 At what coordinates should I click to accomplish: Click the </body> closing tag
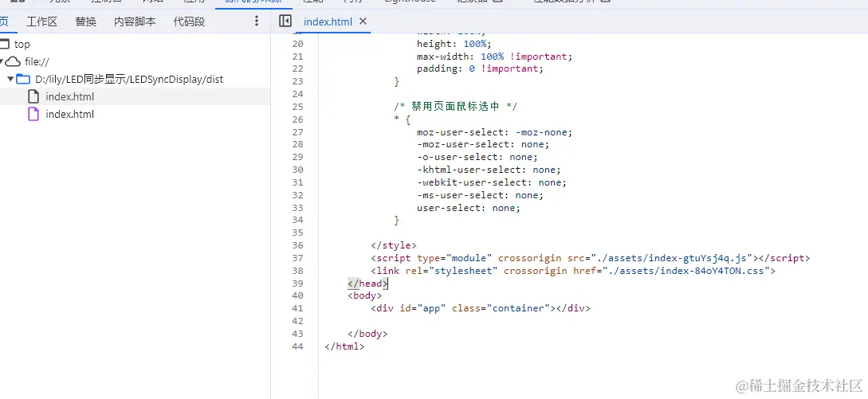(x=367, y=334)
